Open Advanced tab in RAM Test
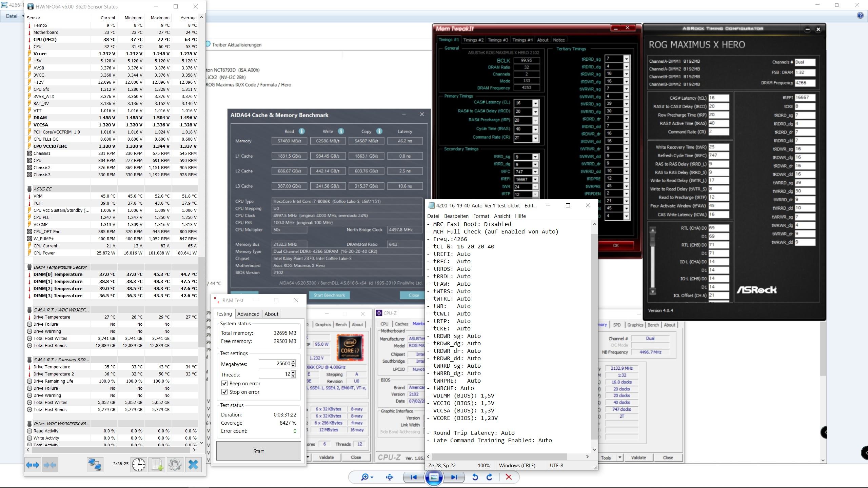The width and height of the screenshot is (868, 488). click(x=248, y=314)
